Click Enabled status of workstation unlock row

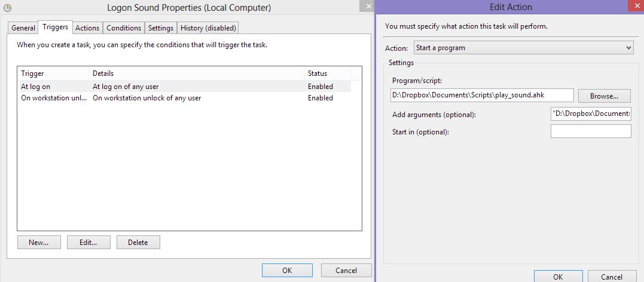[x=321, y=98]
